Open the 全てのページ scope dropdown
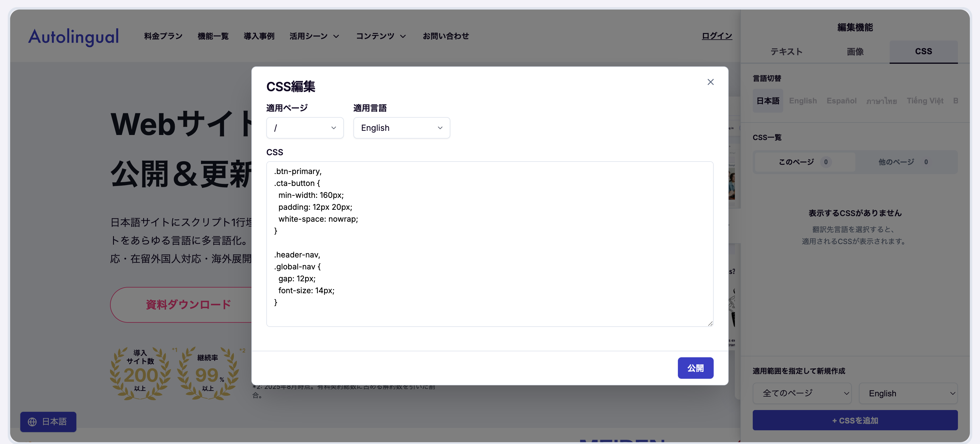The image size is (980, 444). (802, 393)
